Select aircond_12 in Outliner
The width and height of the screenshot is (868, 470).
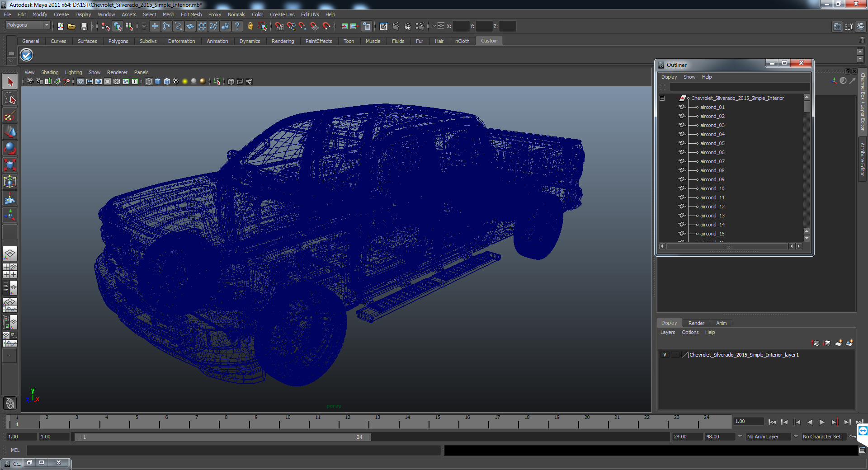712,207
